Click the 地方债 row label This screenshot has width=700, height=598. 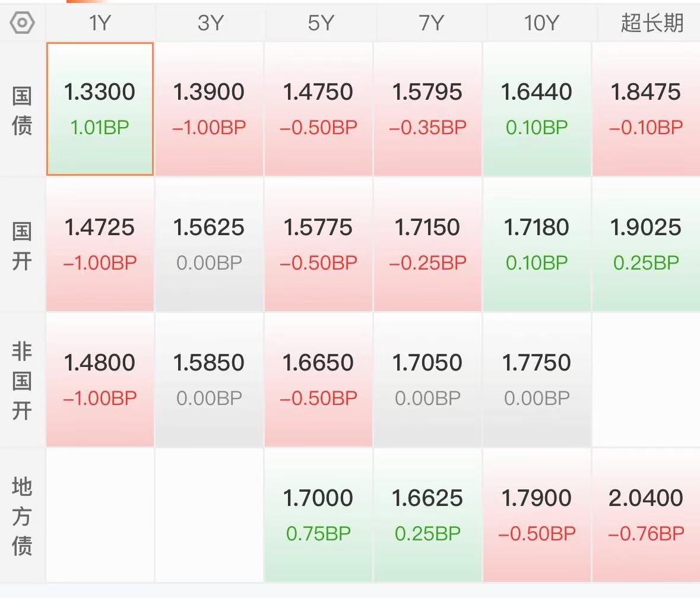22,516
